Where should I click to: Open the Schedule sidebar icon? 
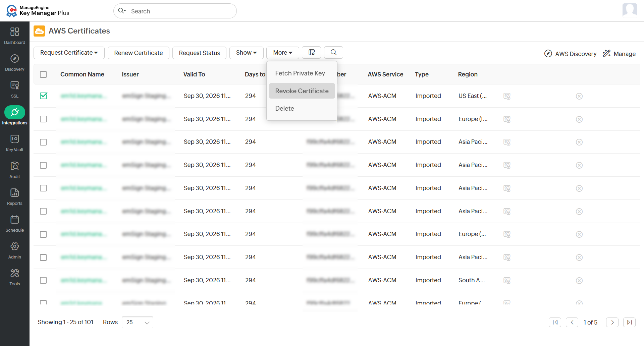(15, 219)
